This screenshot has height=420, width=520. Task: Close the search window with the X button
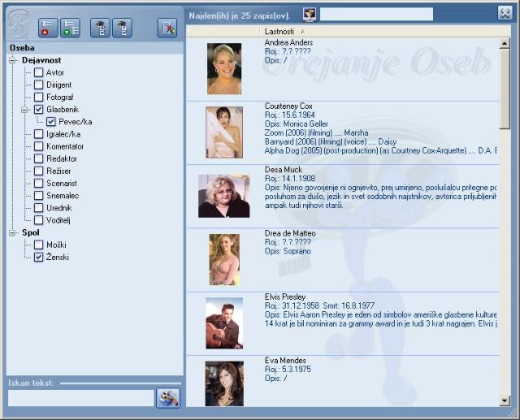click(504, 11)
